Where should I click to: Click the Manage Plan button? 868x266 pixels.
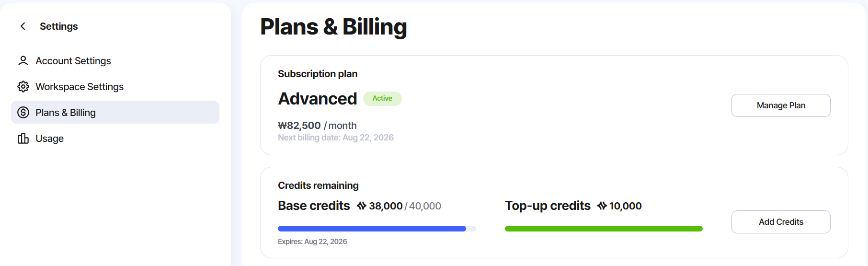(781, 105)
